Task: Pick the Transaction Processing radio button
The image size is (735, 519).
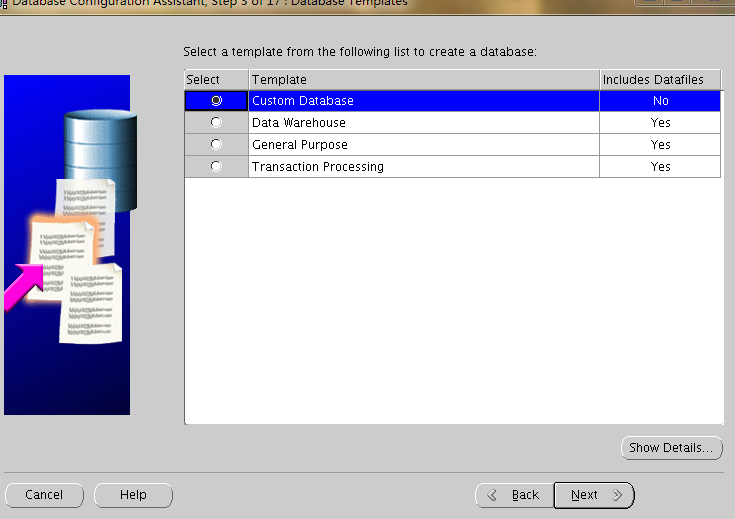Action: (216, 166)
